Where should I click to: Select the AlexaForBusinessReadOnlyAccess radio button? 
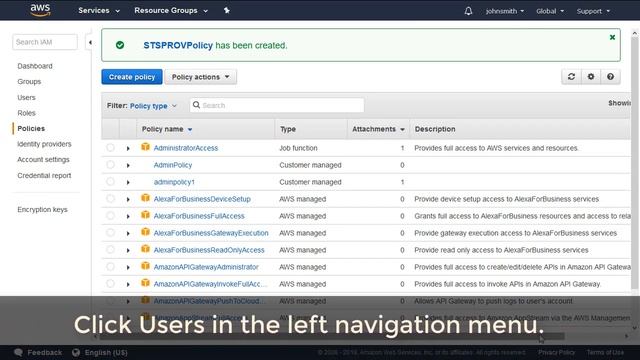click(110, 250)
